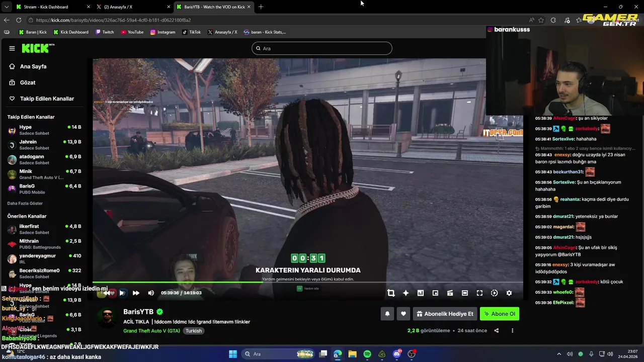Open Minik channel in sidebar
The width and height of the screenshot is (644, 362).
pos(44,174)
